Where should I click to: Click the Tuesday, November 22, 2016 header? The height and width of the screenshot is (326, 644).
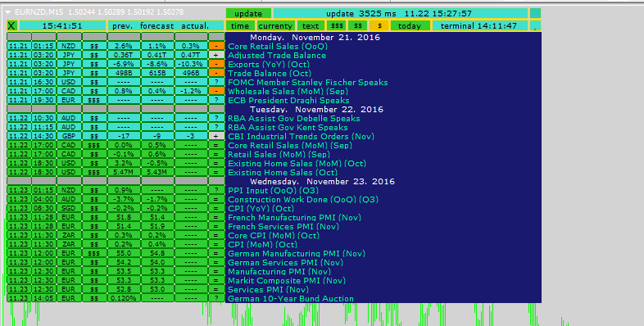pos(316,109)
